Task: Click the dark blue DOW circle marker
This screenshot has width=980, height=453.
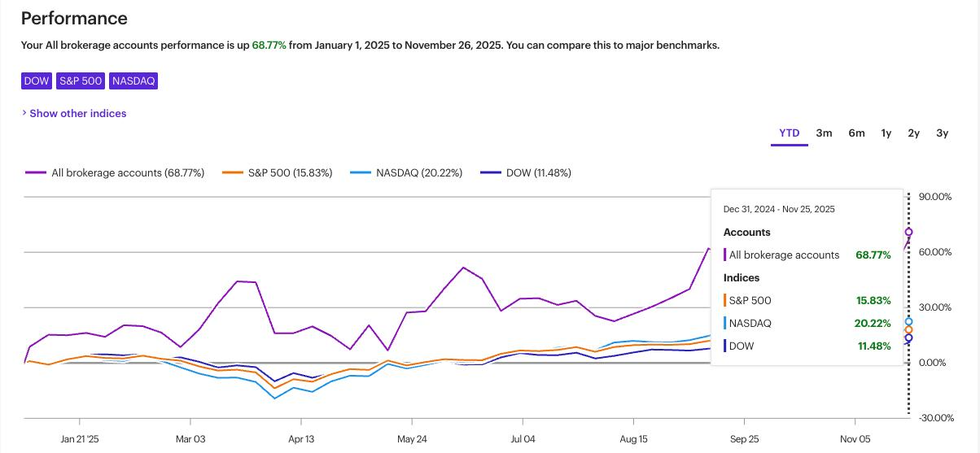Action: pos(908,338)
